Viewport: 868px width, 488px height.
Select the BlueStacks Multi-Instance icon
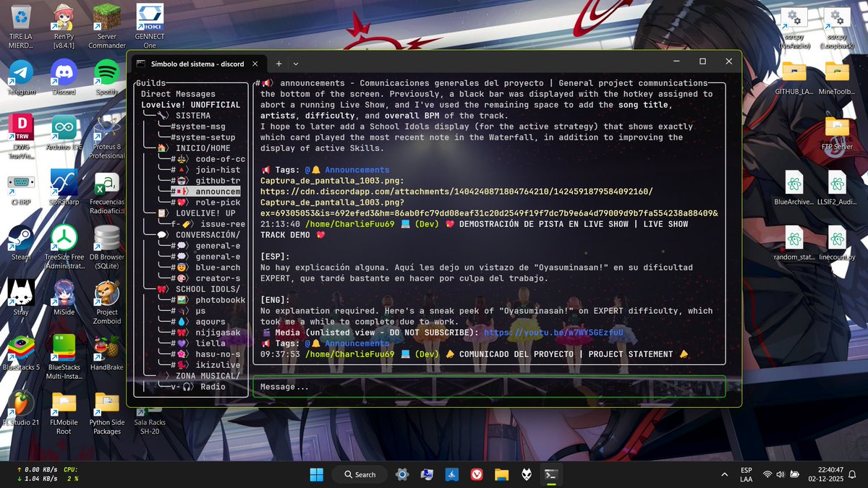pyautogui.click(x=64, y=356)
